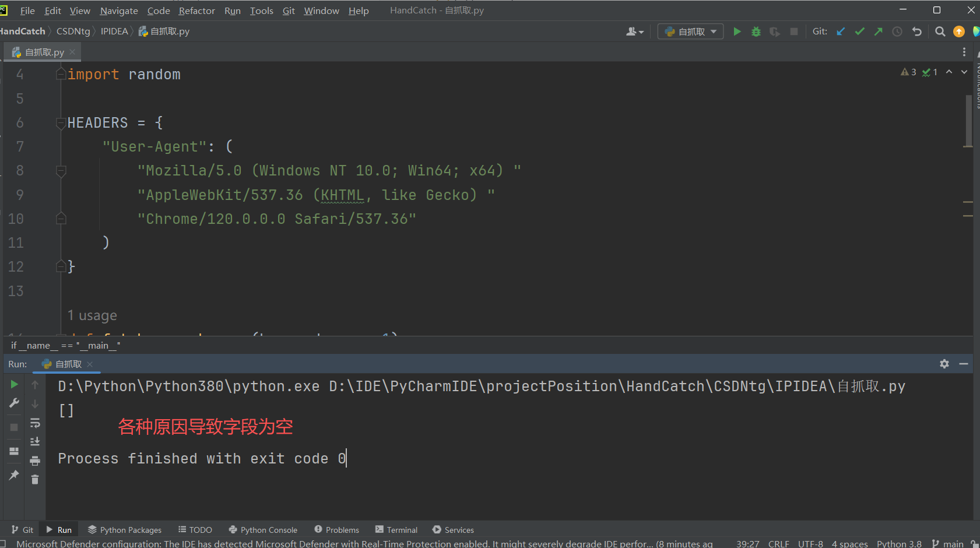The width and height of the screenshot is (980, 548).
Task: Click the stop square in the Run panel
Action: pos(14,427)
